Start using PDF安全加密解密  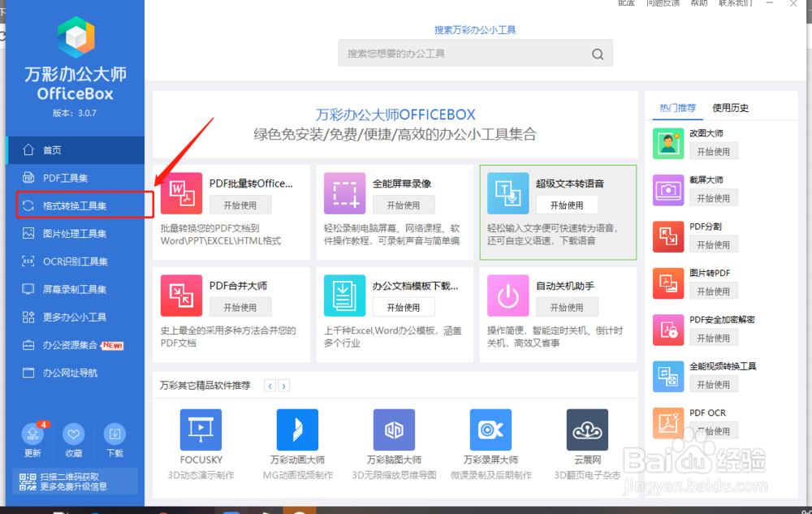click(x=714, y=338)
